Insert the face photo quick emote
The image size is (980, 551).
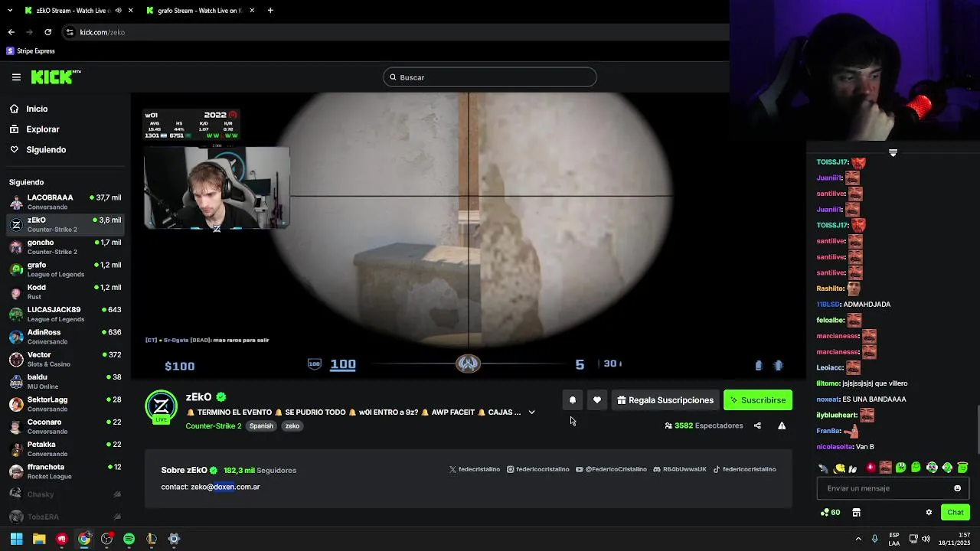coord(885,468)
